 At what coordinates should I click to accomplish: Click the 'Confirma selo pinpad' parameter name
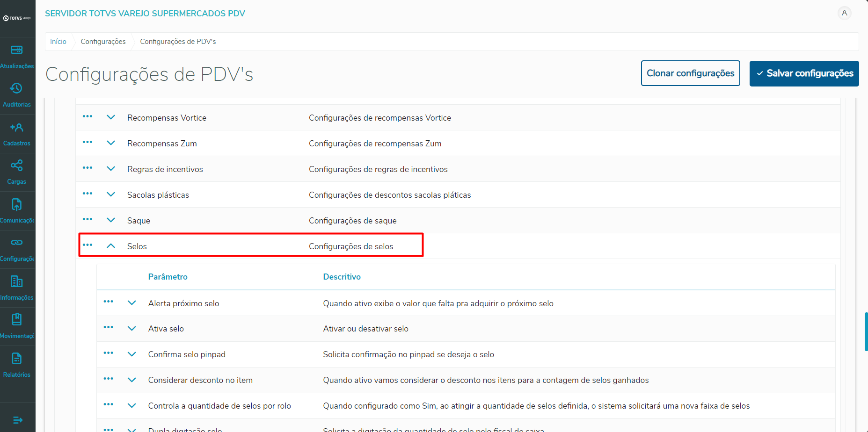[187, 354]
